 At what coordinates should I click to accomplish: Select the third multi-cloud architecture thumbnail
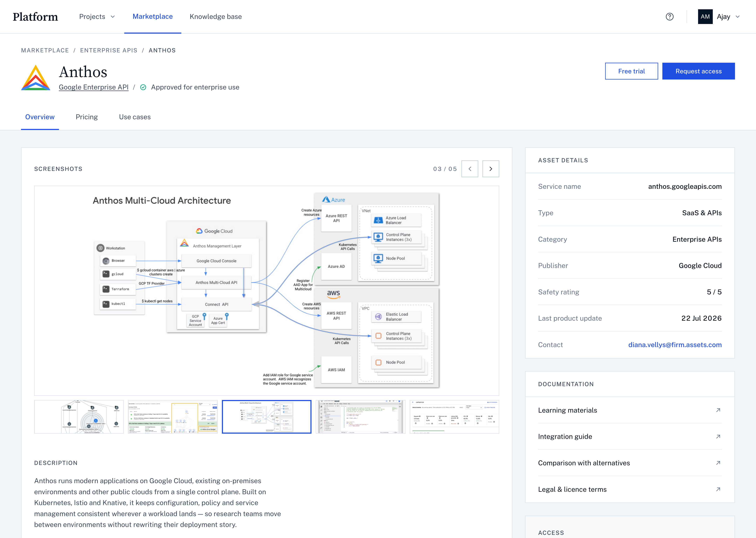pyautogui.click(x=267, y=417)
